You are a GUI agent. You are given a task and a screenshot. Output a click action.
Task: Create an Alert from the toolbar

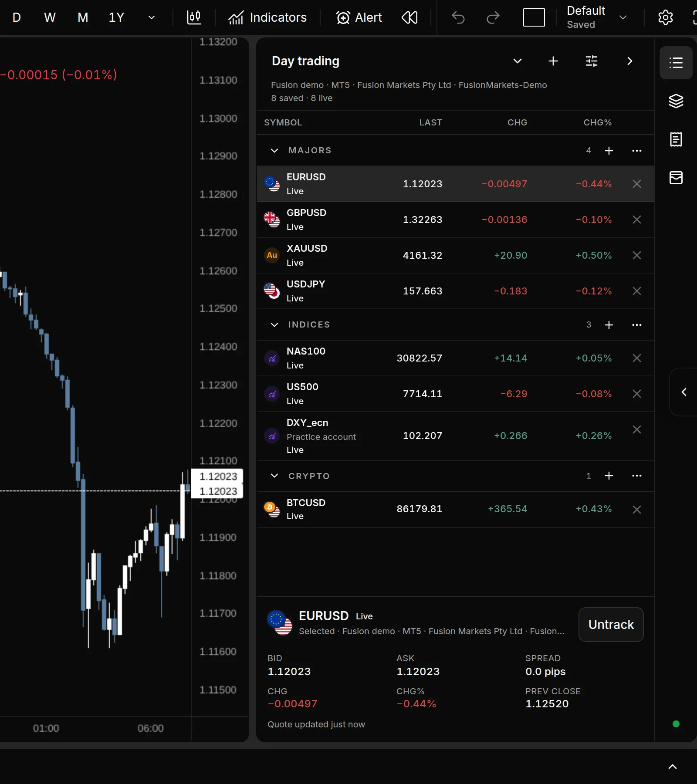click(x=359, y=17)
